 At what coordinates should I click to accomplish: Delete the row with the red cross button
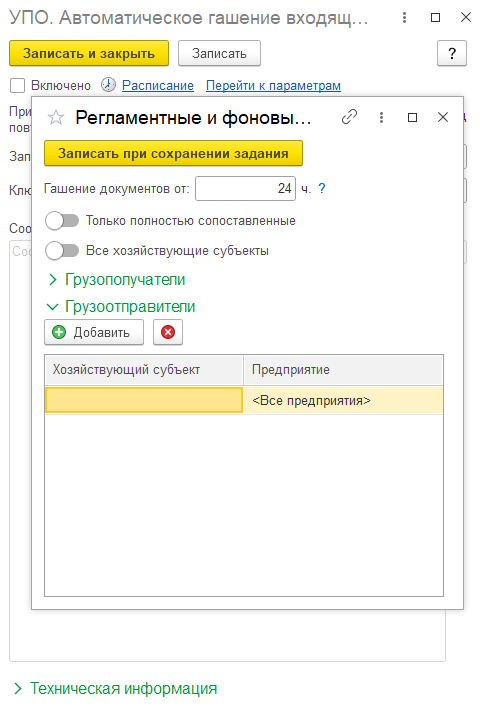168,332
